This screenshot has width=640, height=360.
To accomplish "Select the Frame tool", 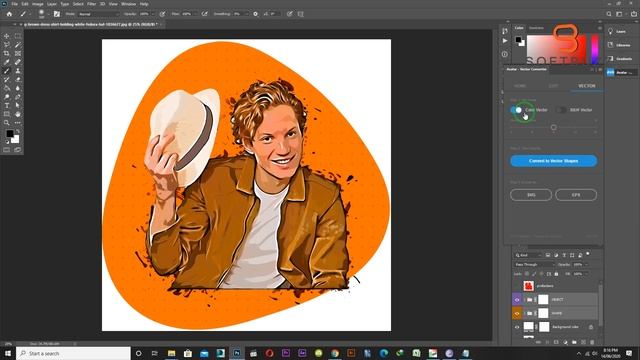I will pyautogui.click(x=18, y=53).
